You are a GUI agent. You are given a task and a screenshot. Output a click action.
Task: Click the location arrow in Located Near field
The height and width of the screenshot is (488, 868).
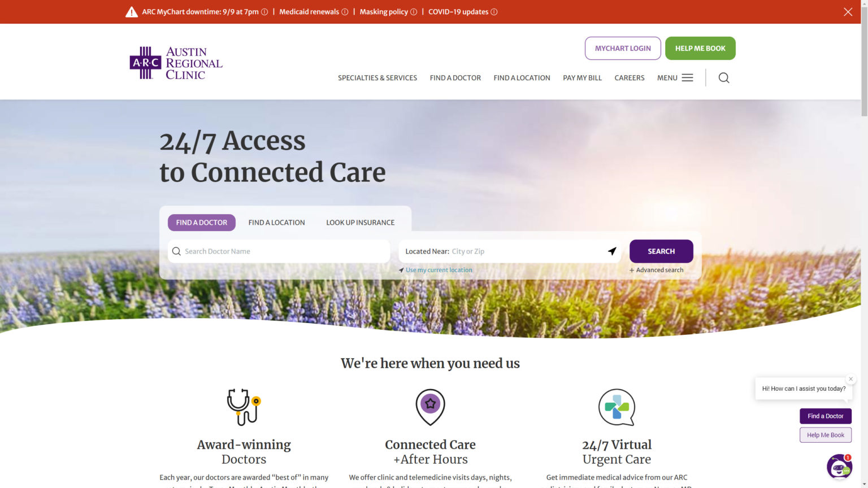(612, 251)
